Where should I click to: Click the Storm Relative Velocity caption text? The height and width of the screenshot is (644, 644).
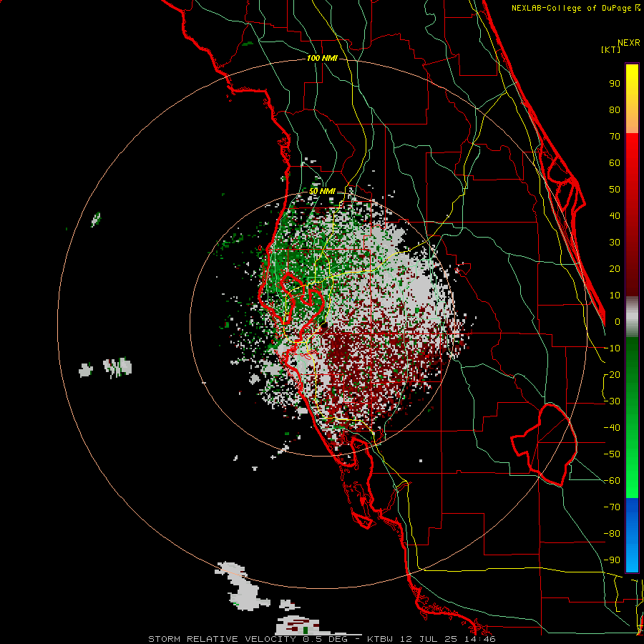click(x=322, y=639)
